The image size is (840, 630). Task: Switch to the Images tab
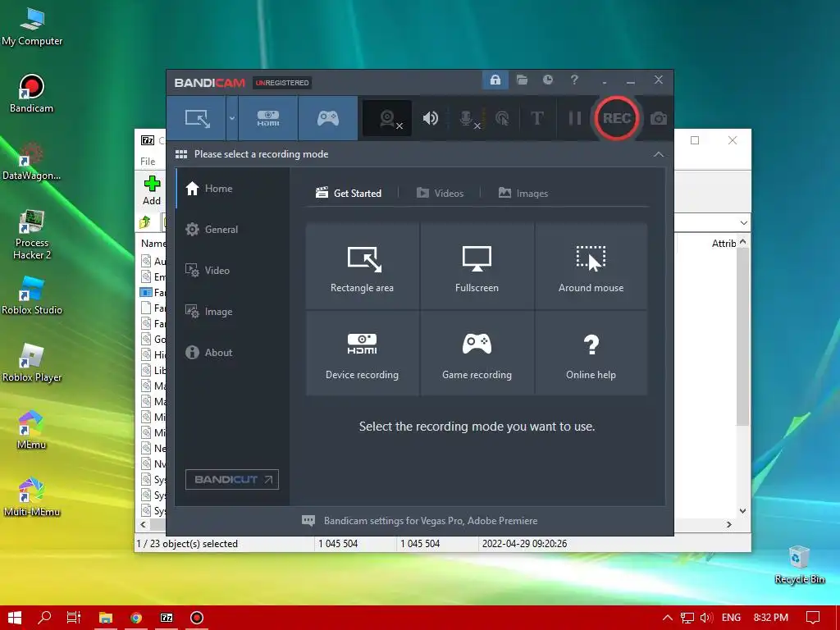pyautogui.click(x=523, y=194)
